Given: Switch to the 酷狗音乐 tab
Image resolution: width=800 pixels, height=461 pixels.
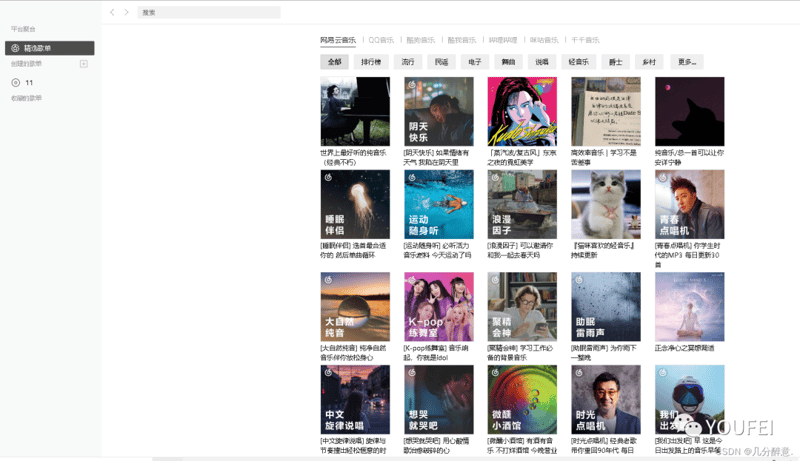Looking at the screenshot, I should 420,40.
